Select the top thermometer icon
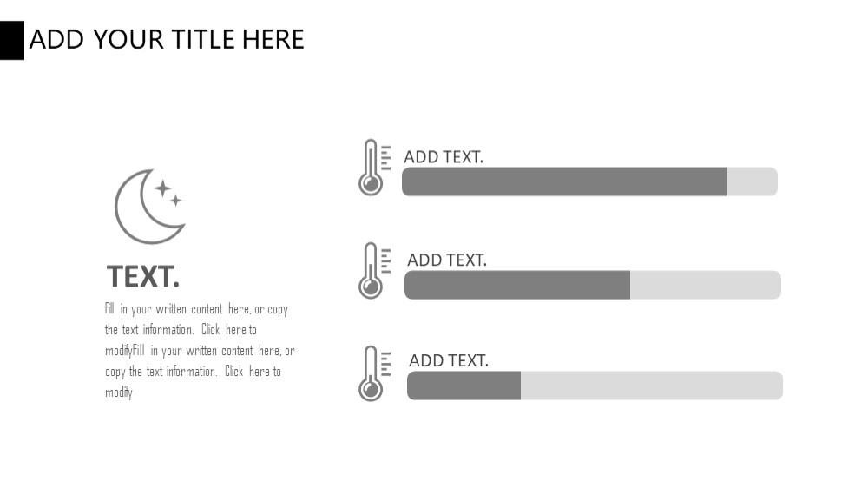This screenshot has height=488, width=868. pos(375,168)
